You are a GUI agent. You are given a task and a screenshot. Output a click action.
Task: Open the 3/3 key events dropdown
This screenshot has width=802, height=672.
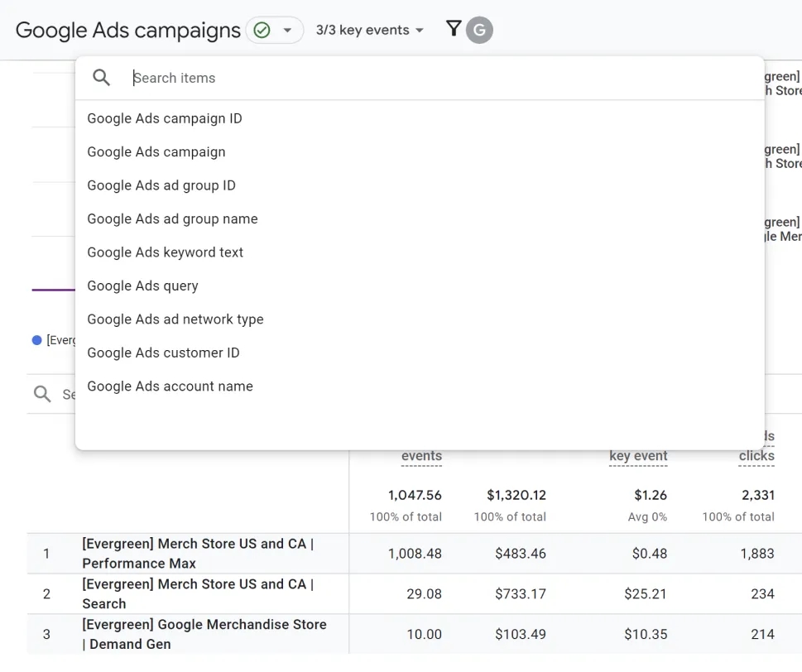(370, 30)
